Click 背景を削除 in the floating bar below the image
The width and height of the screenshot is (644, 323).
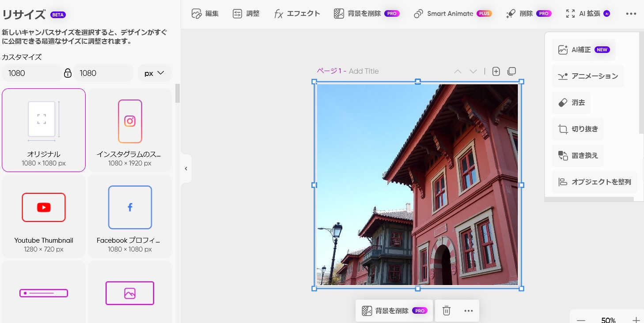(394, 311)
